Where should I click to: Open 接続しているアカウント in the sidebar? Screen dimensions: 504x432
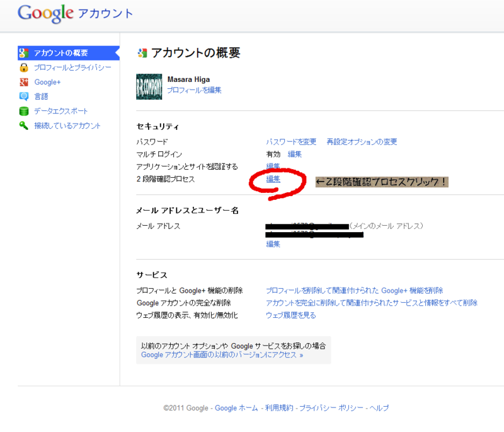[x=67, y=126]
